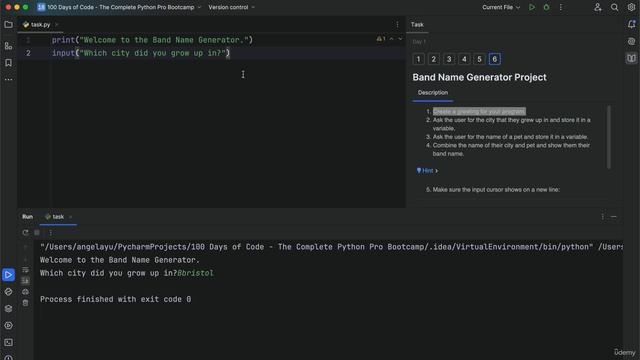640x360 pixels.
Task: Go to task step 6
Action: tap(495, 59)
